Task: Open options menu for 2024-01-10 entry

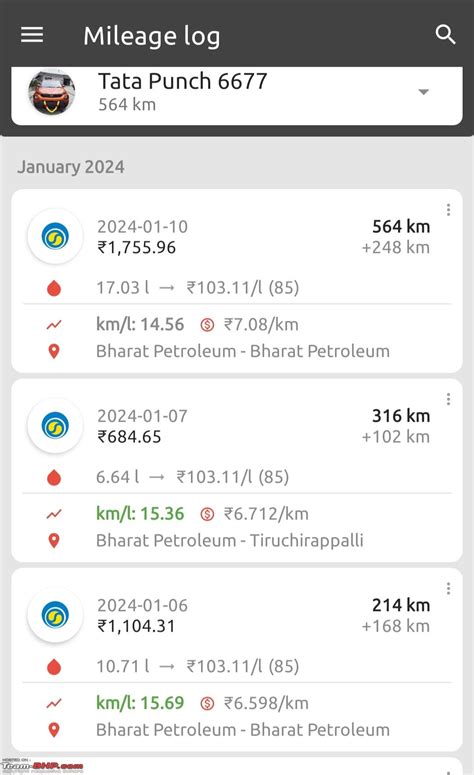Action: point(448,210)
